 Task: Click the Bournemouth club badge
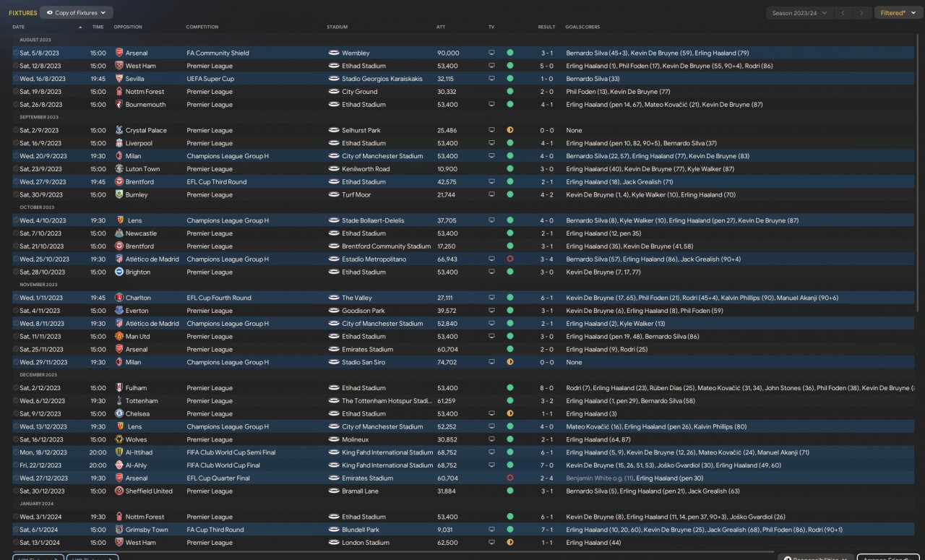click(119, 105)
